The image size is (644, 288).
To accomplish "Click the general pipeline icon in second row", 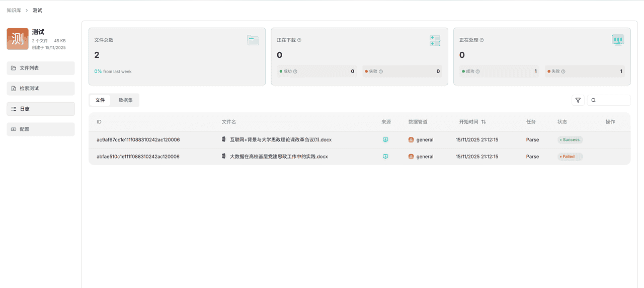I will tap(411, 157).
